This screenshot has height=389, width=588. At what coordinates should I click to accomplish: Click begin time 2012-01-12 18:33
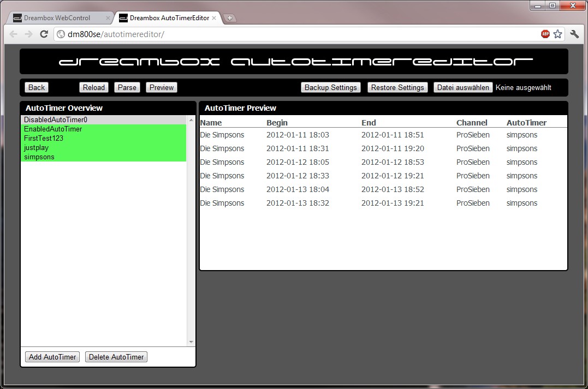(x=298, y=176)
